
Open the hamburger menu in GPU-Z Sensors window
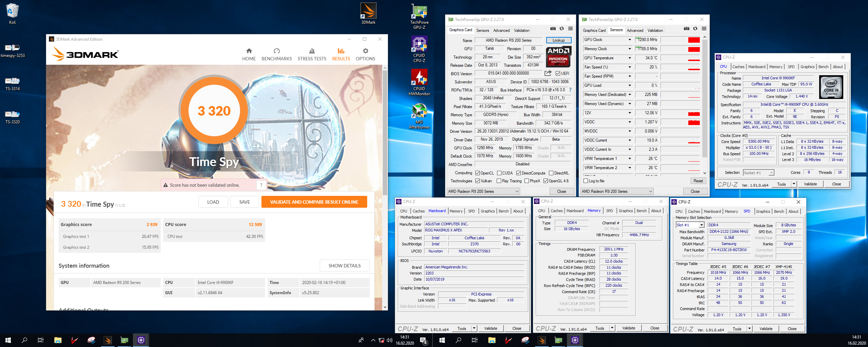point(704,29)
